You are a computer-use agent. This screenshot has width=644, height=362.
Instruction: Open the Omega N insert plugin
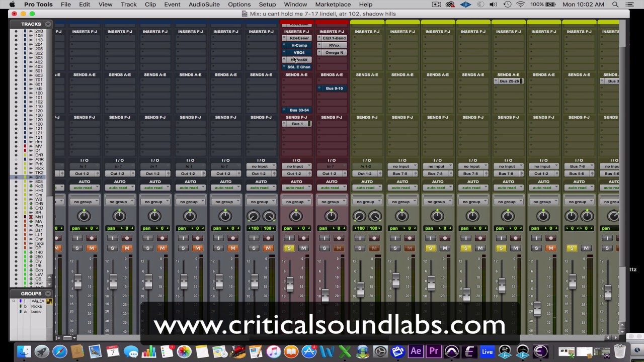coord(334,52)
